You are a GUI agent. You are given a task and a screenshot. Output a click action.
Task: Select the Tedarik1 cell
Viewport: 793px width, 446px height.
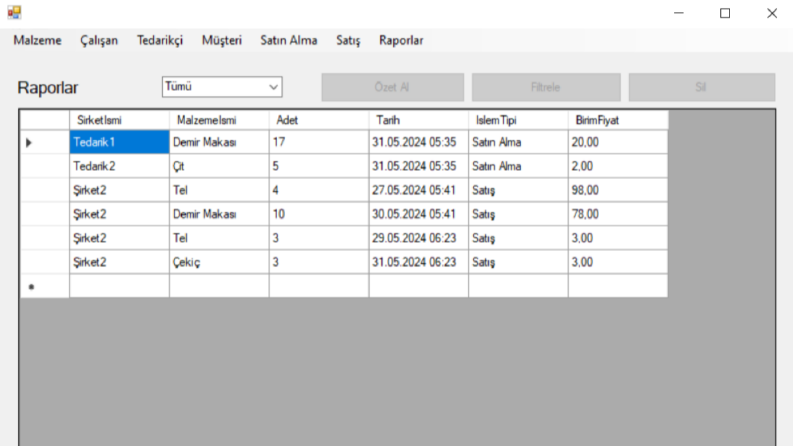pos(119,142)
